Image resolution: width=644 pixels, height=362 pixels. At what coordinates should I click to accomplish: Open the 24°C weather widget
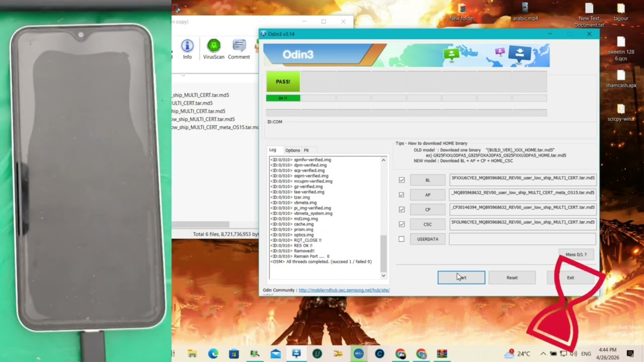[x=517, y=353]
